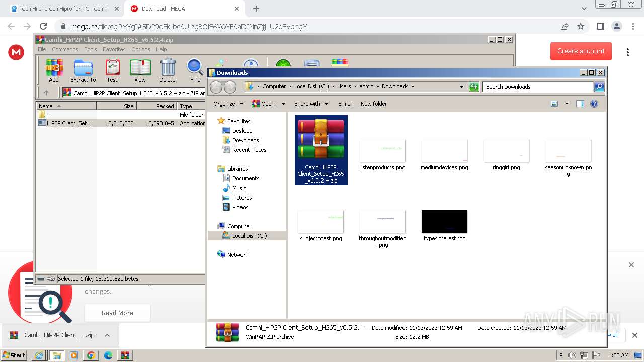
Task: Open WinRAR Favorites menu
Action: pos(114,49)
